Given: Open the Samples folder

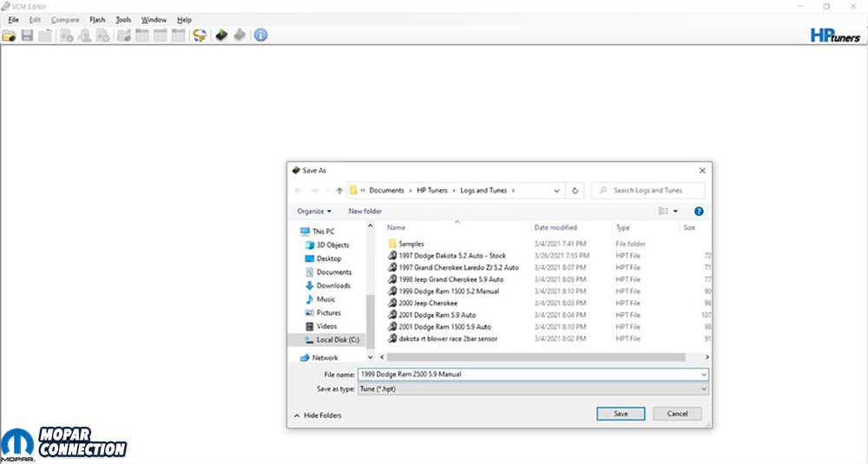Looking at the screenshot, I should pos(411,244).
